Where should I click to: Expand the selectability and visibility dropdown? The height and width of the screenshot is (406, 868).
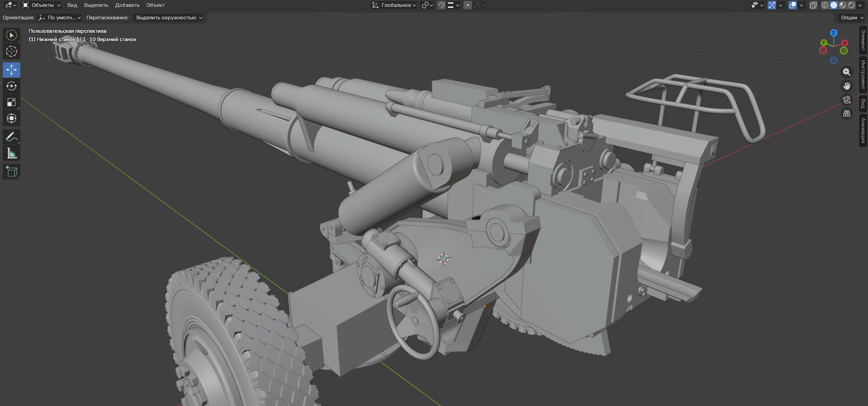[757, 5]
